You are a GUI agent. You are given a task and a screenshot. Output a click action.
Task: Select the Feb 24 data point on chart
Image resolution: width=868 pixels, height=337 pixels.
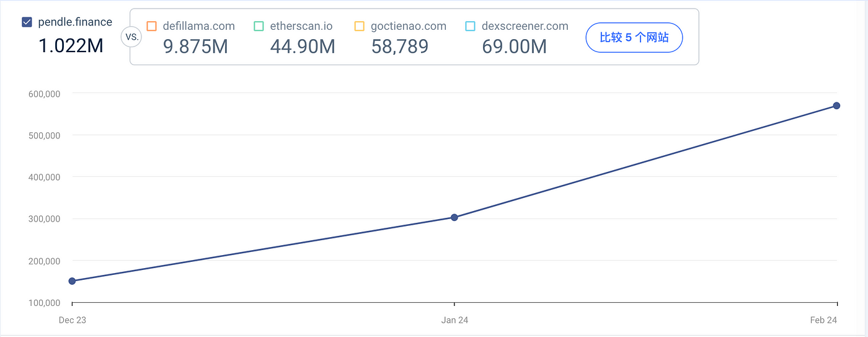pyautogui.click(x=836, y=106)
